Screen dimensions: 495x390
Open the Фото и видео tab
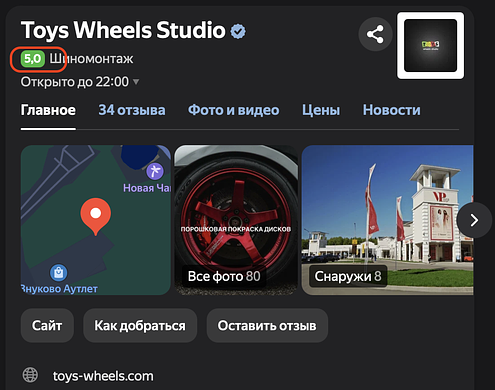[x=233, y=110]
